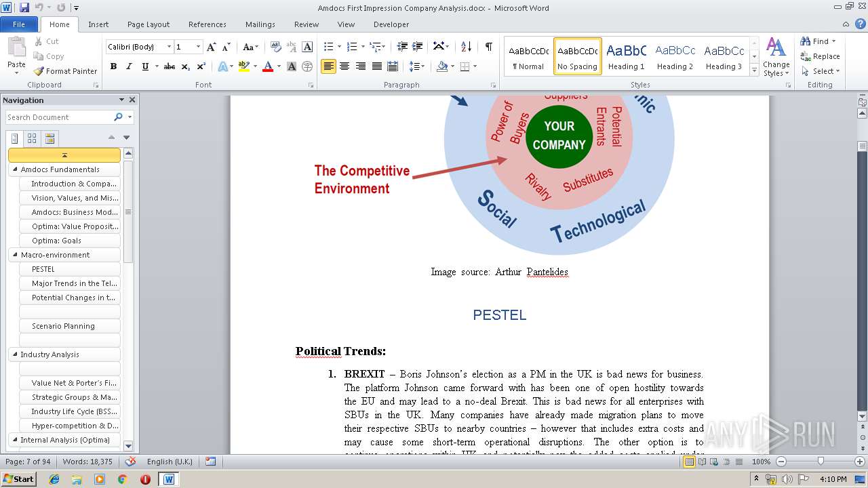The image size is (868, 488).
Task: Apply Text Effects to selection
Action: 222,66
